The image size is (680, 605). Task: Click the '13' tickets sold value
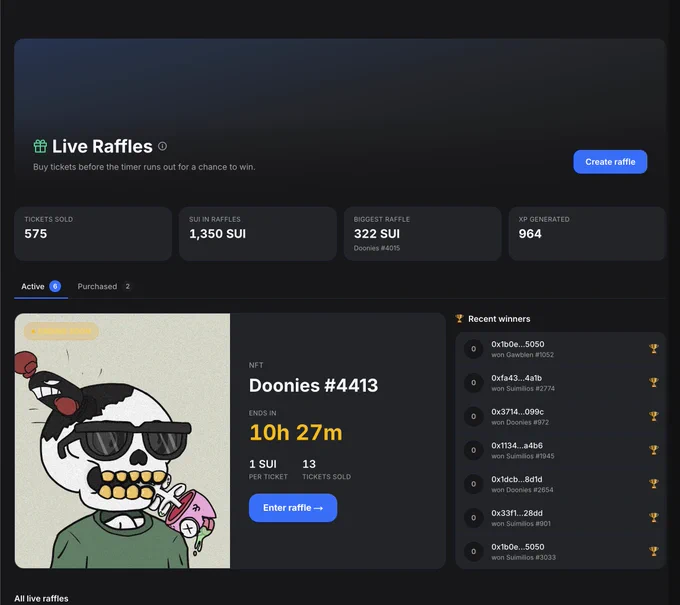[309, 464]
